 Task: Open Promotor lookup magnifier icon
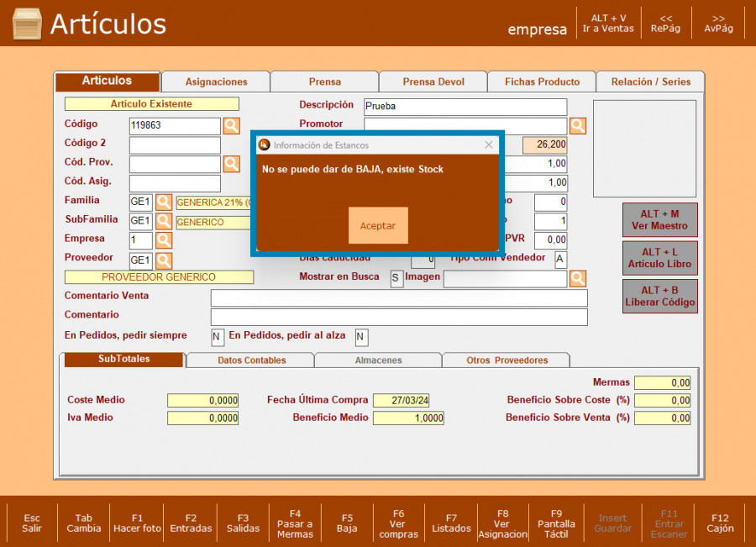click(578, 126)
